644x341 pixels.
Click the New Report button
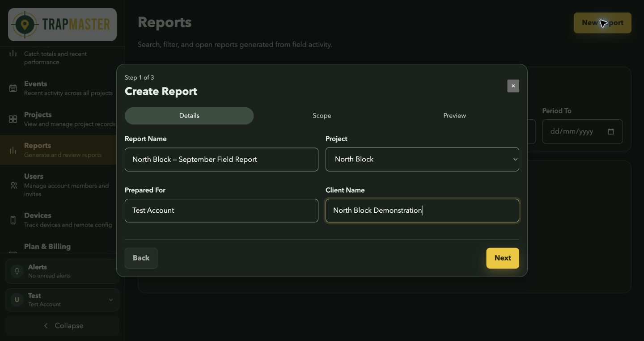602,23
